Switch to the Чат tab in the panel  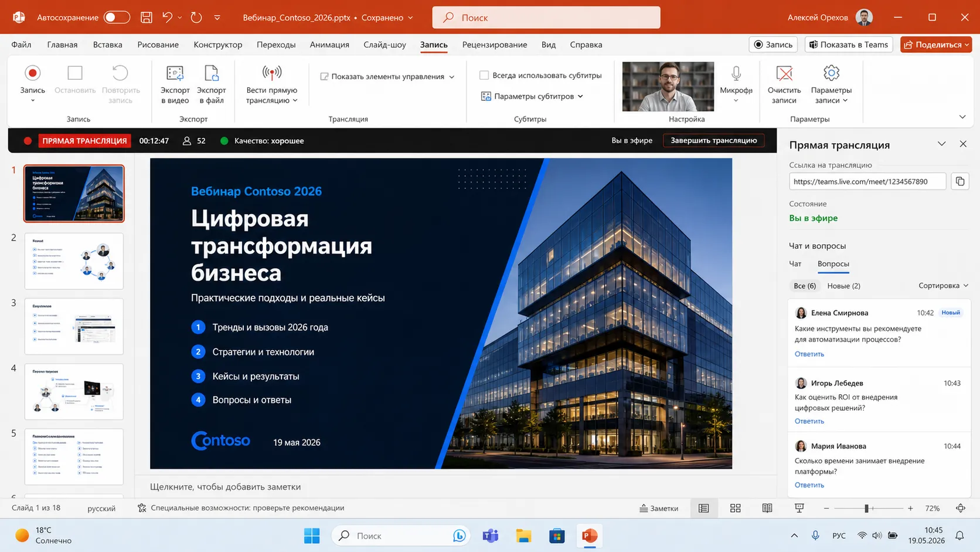795,264
